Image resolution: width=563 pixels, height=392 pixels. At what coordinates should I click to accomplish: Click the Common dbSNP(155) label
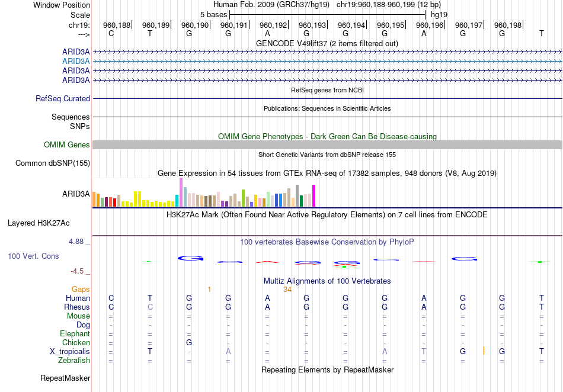pyautogui.click(x=52, y=163)
